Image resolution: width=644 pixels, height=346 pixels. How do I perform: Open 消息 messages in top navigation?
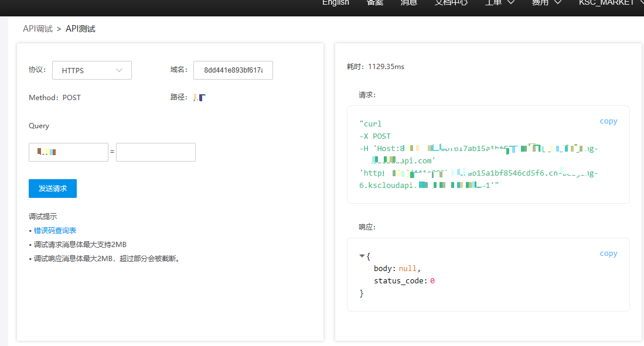(x=408, y=3)
